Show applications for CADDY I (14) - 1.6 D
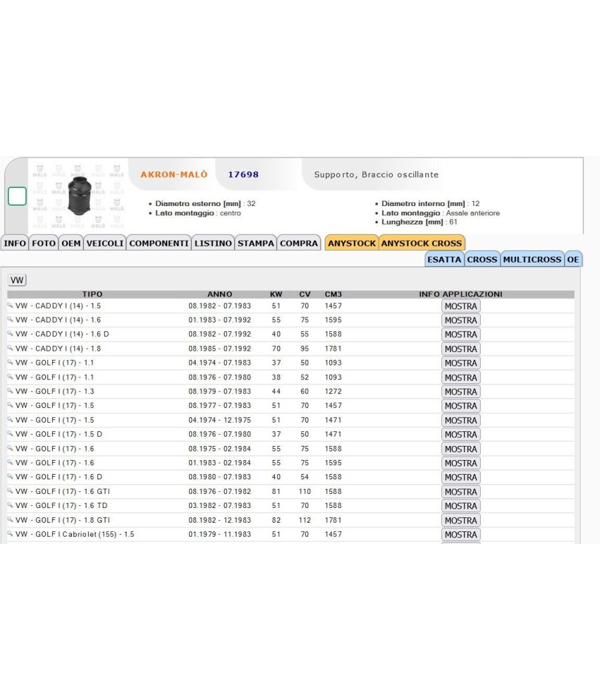 pos(461,335)
